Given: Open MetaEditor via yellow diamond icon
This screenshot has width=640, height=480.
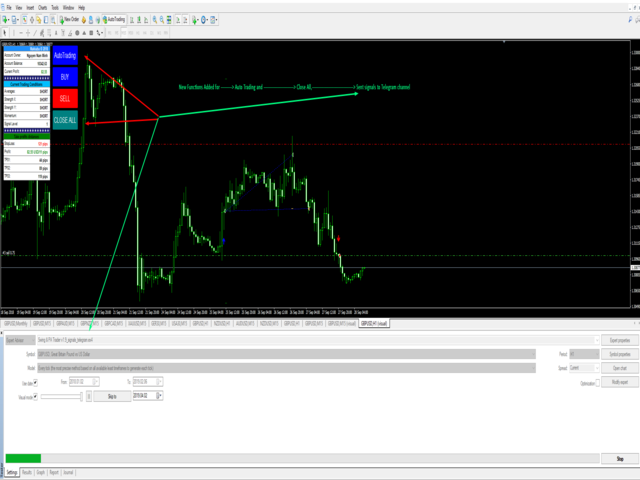Looking at the screenshot, I should tap(84, 20).
